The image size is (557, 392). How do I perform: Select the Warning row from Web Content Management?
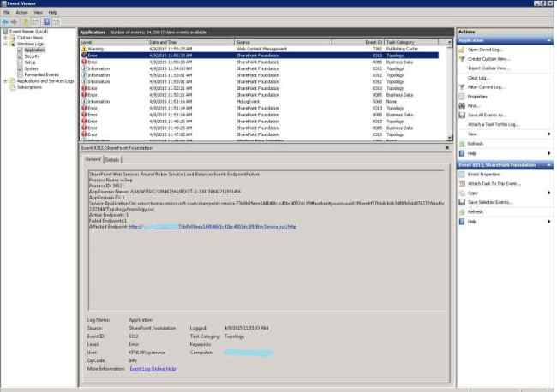click(x=260, y=49)
